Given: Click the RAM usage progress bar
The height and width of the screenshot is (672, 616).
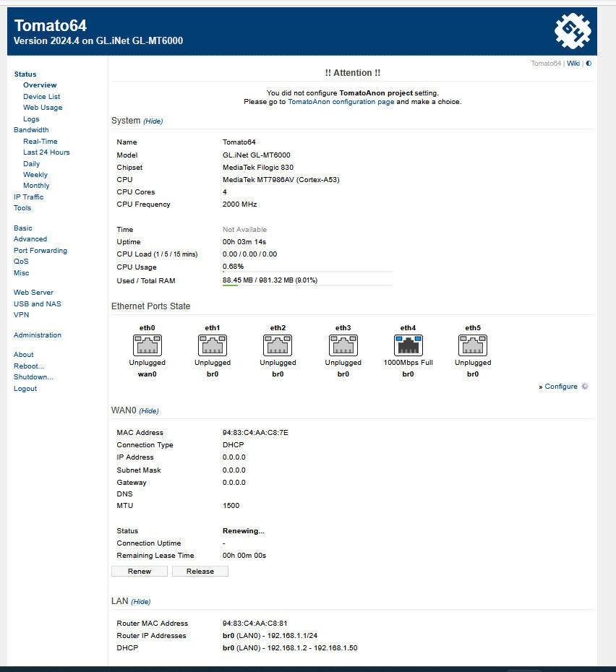Looking at the screenshot, I should (x=307, y=285).
